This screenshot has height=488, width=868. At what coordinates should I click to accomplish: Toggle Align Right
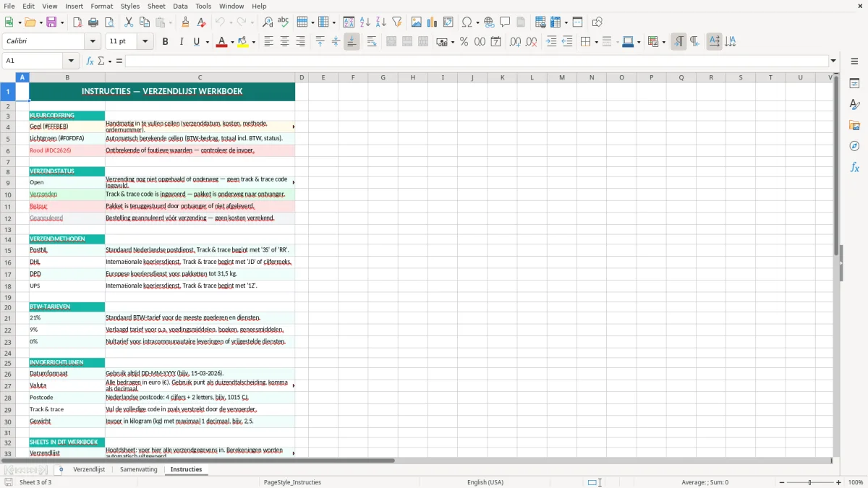pos(300,42)
